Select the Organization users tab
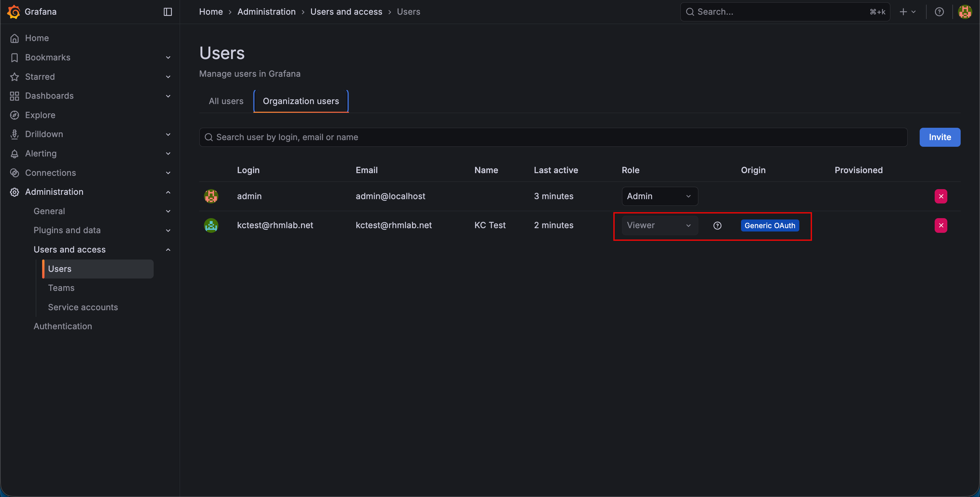Image resolution: width=980 pixels, height=497 pixels. click(x=301, y=101)
